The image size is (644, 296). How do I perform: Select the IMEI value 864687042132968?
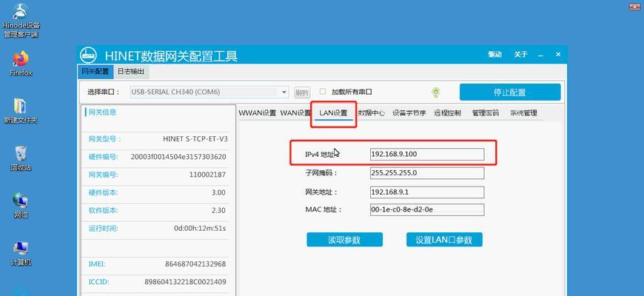click(x=195, y=264)
